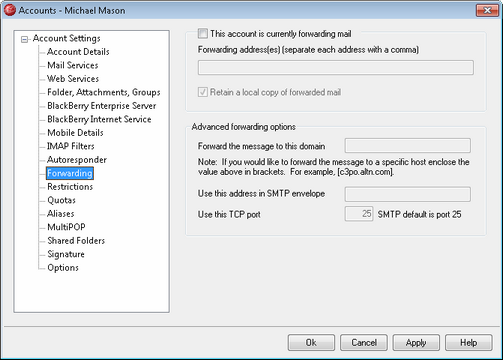
Task: Click the red MDaemon icon in title bar
Action: click(x=9, y=10)
